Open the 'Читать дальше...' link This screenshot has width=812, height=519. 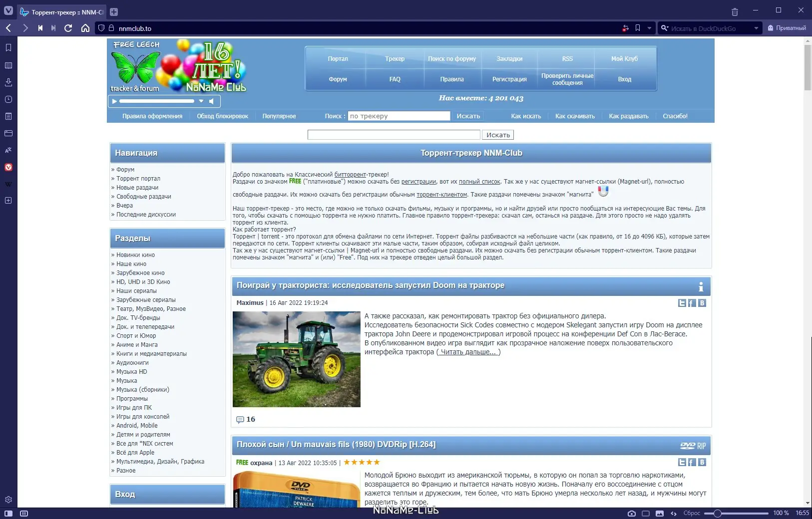(x=468, y=351)
